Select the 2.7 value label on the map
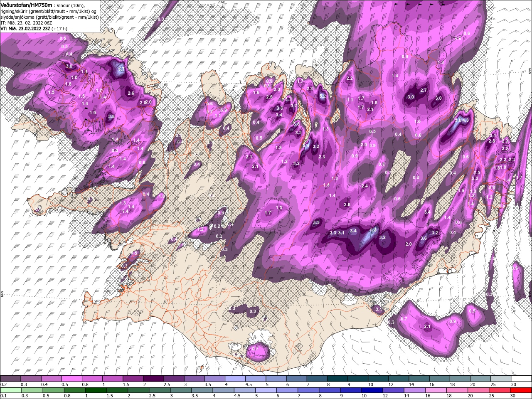Viewport: 532px width, 399px height. click(x=424, y=90)
